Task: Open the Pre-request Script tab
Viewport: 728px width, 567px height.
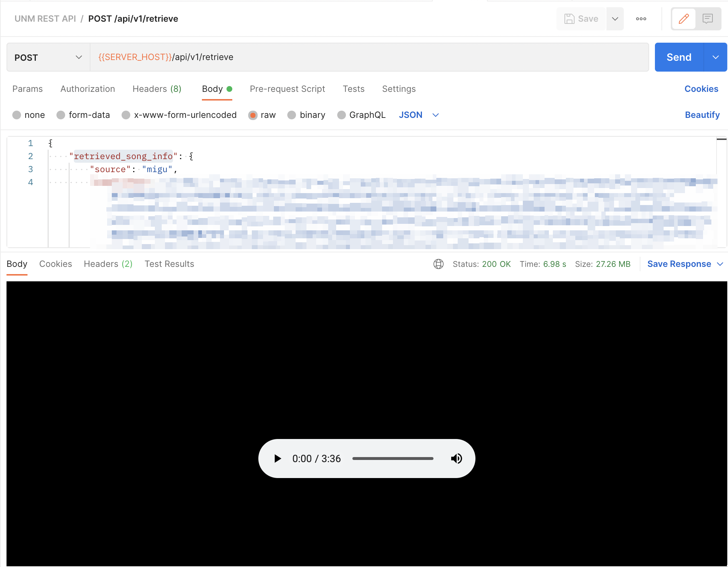Action: pyautogui.click(x=287, y=89)
